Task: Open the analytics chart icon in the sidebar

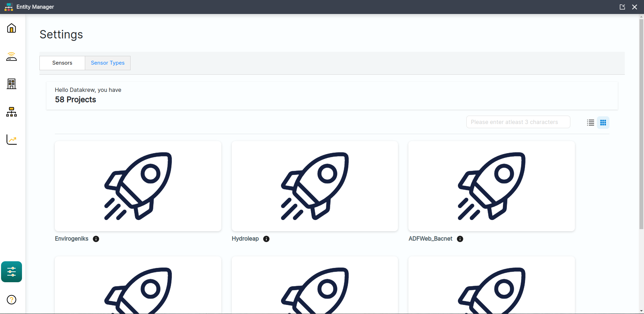Action: pos(12,140)
